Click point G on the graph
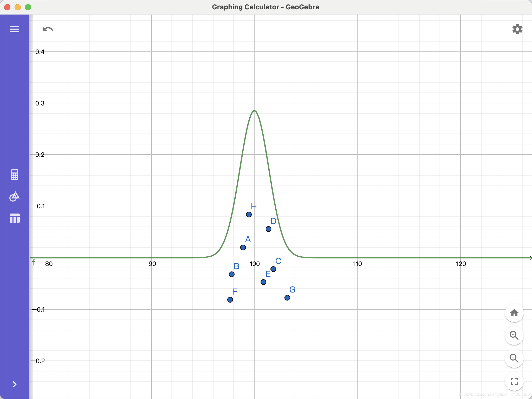Viewport: 532px width, 399px height. click(287, 298)
